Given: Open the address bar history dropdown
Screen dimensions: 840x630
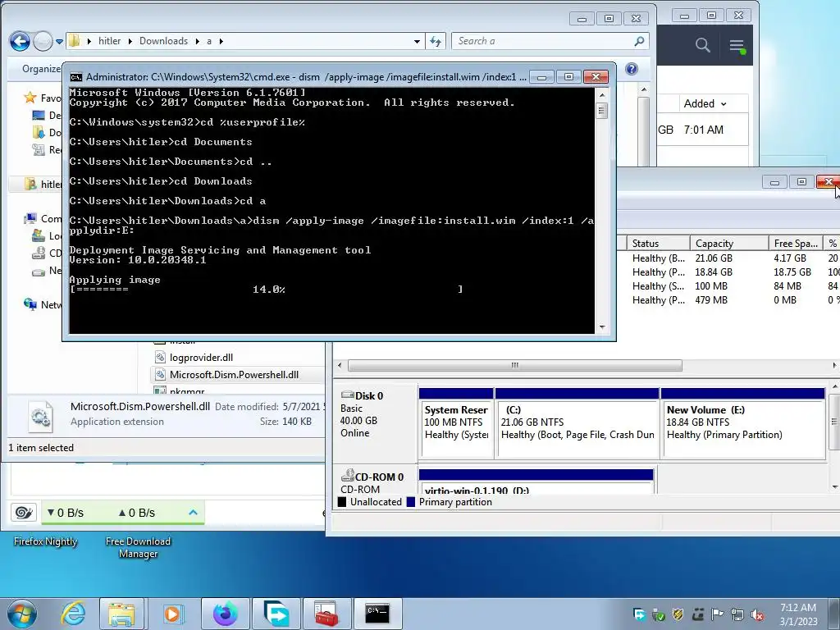Looking at the screenshot, I should [417, 41].
